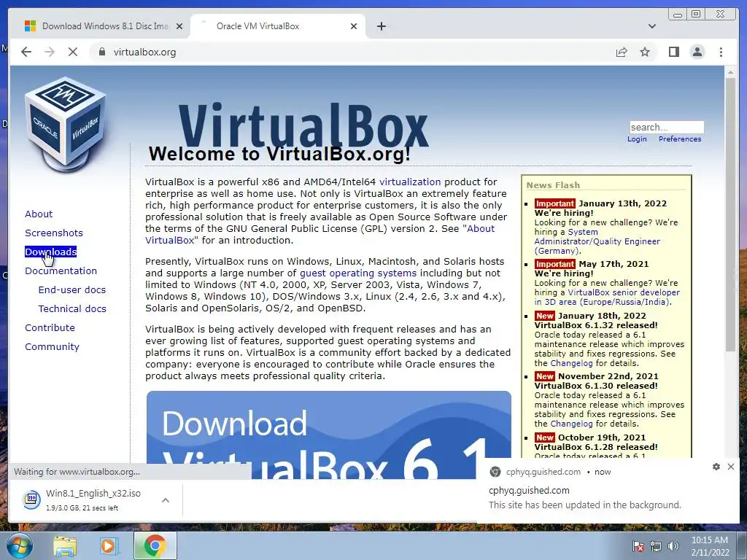Click the cphyq.guished.com notification body
The width and height of the screenshot is (747, 560).
[608, 497]
